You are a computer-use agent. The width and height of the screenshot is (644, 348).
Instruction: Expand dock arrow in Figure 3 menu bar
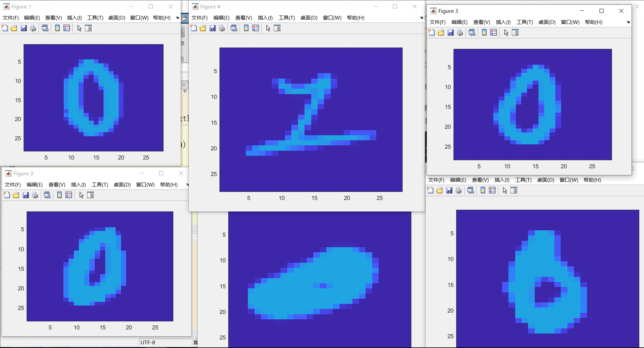pyautogui.click(x=628, y=22)
